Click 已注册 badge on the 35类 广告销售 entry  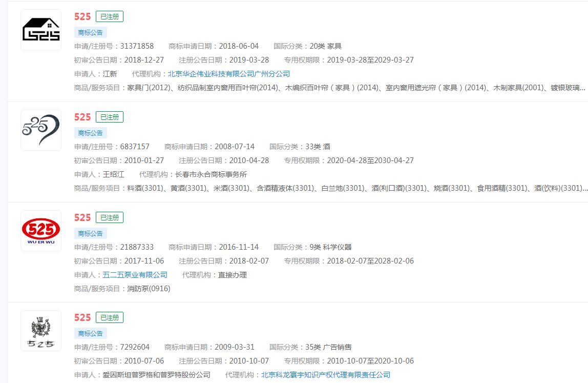110,318
